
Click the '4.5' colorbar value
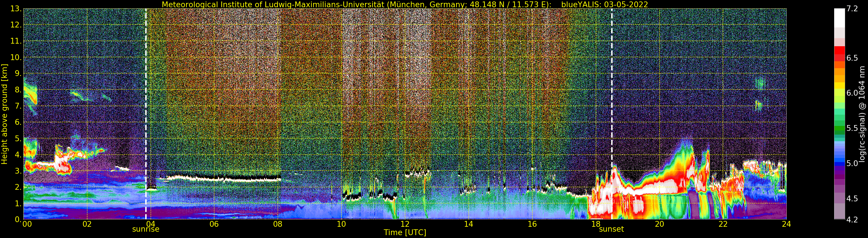pos(852,199)
